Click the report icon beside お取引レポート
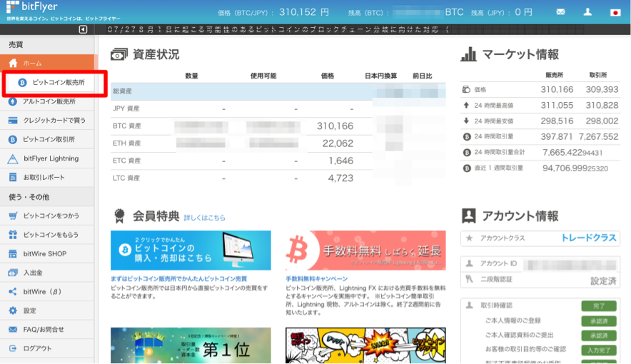Screen dimensions: 631x364 13,178
